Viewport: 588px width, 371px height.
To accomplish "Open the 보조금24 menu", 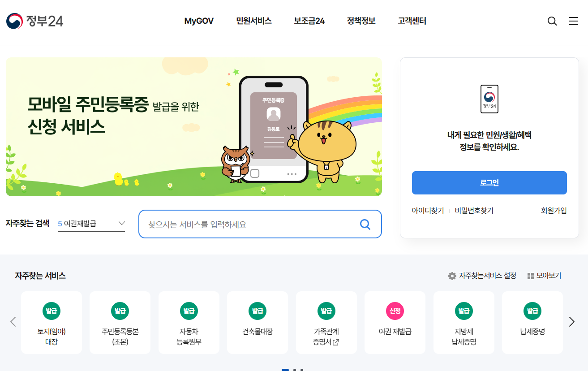I will tap(309, 21).
